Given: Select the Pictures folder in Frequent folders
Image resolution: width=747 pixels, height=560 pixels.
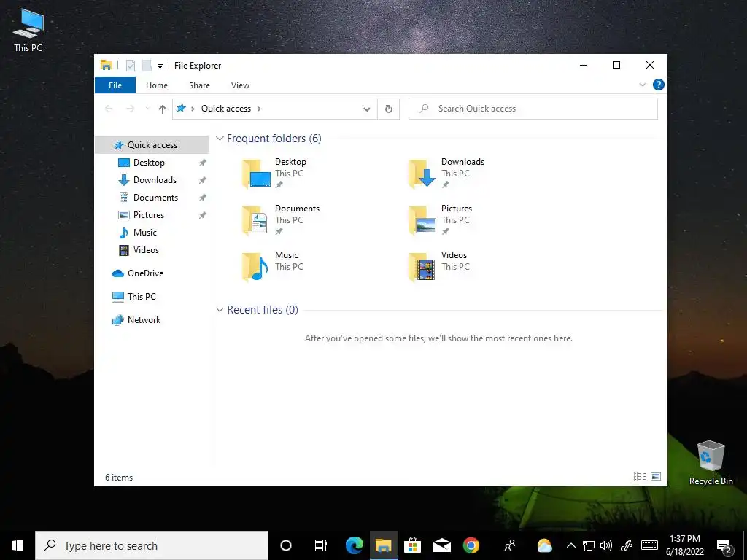Looking at the screenshot, I should coord(441,220).
